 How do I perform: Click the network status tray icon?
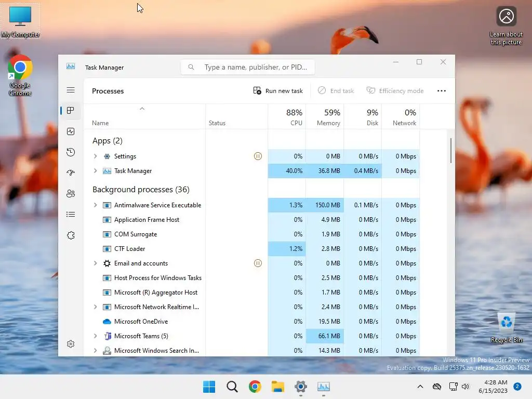click(x=453, y=387)
